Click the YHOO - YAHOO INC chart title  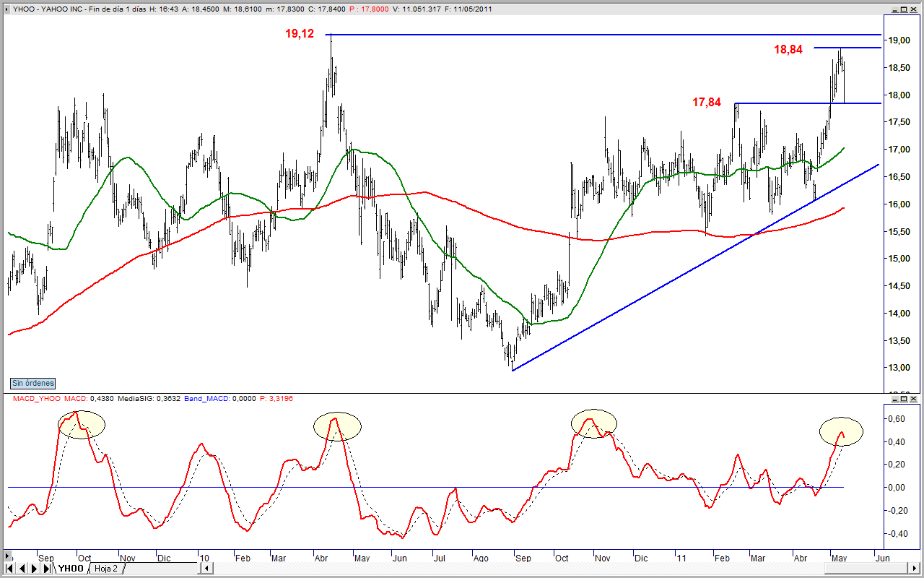tap(46, 9)
